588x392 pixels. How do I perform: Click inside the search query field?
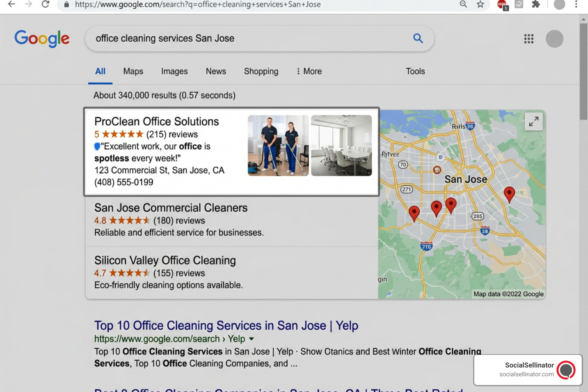[230, 38]
